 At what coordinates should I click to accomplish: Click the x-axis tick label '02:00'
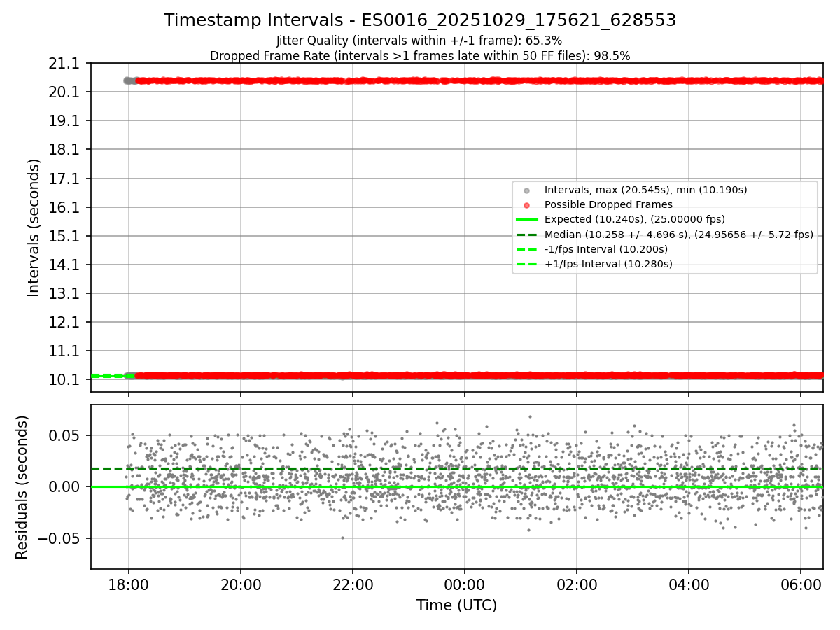576,584
